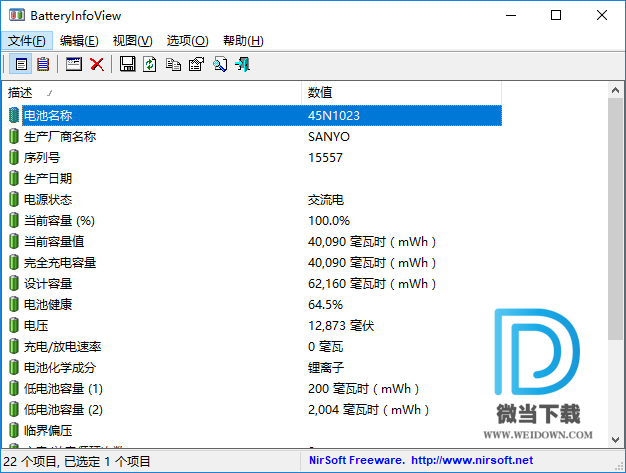Click the value 12,873 毫伏
The width and height of the screenshot is (626, 473).
tap(341, 326)
